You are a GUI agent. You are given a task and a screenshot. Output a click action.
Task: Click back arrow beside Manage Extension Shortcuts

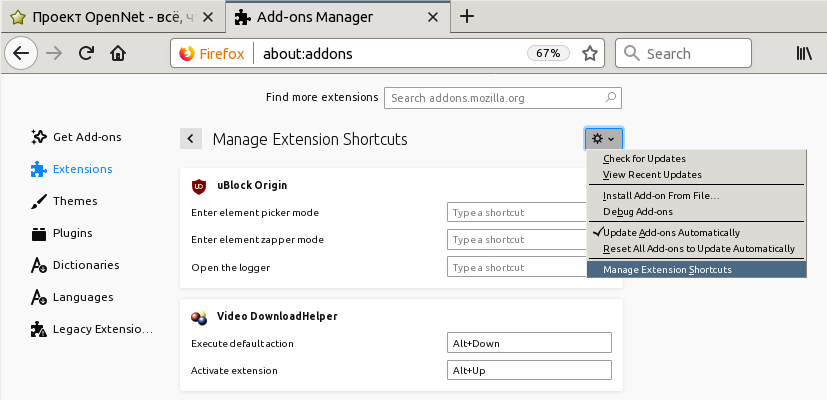[x=191, y=139]
